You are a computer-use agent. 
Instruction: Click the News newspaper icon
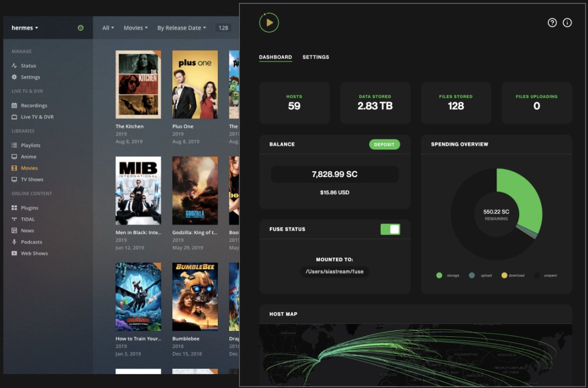[14, 231]
